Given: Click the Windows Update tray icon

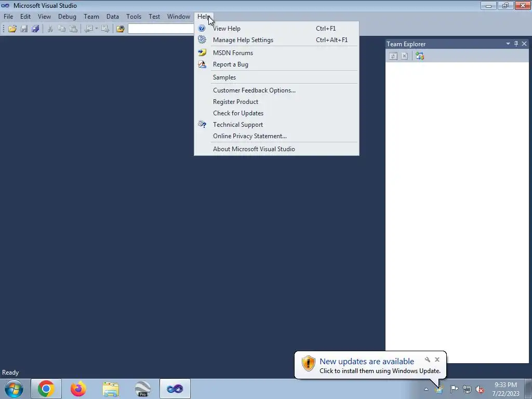Looking at the screenshot, I should tap(439, 389).
